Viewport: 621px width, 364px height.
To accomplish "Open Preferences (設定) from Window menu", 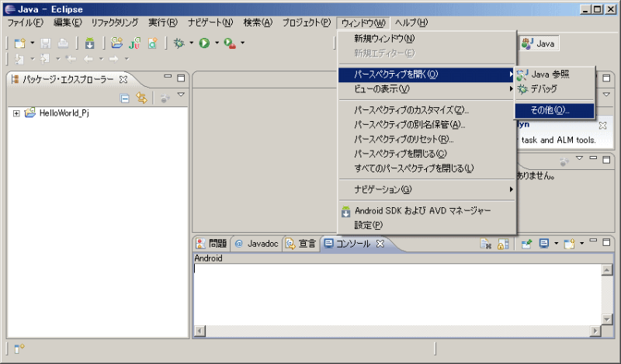I will 428,225.
